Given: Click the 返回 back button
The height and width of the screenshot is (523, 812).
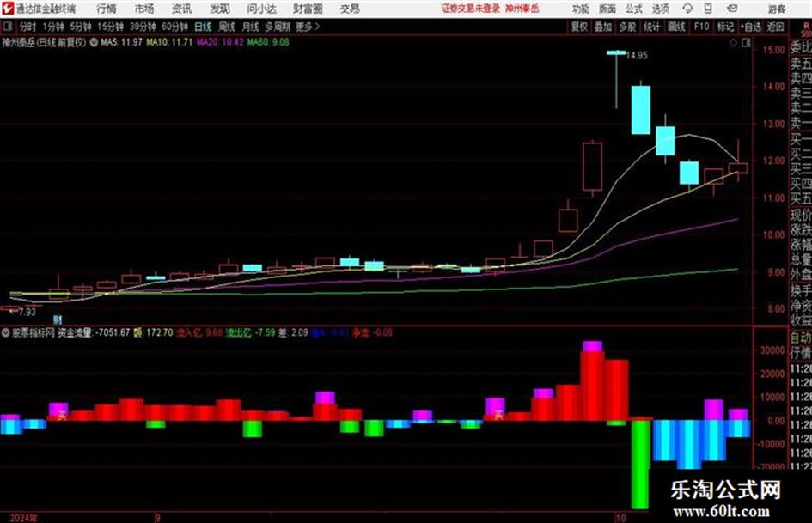Looking at the screenshot, I should pos(776,27).
